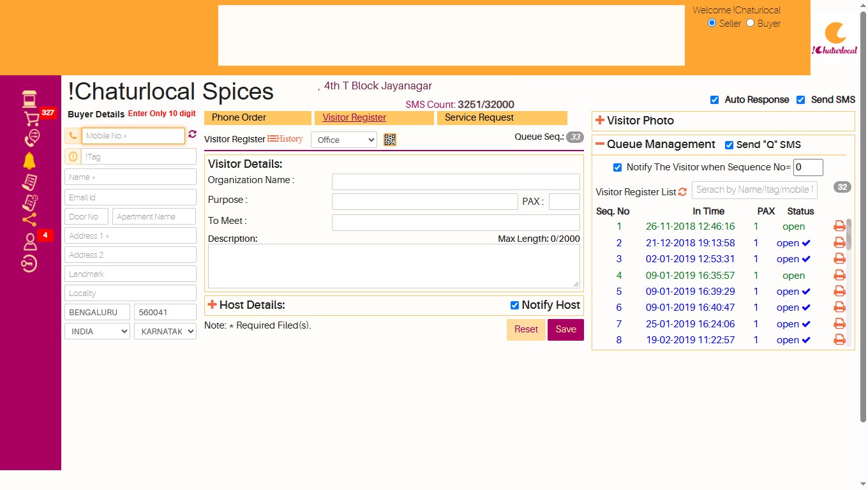Open the phone order chat icon

point(32,138)
